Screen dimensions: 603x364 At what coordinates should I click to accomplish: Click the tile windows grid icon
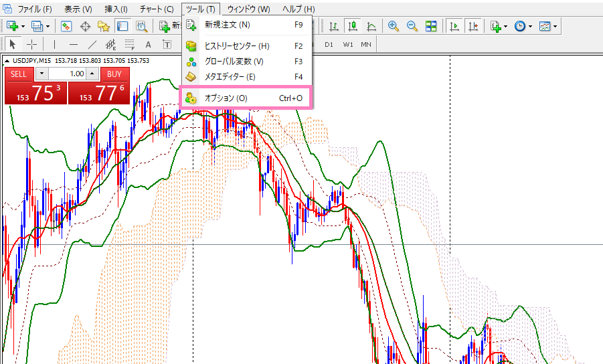pos(431,26)
